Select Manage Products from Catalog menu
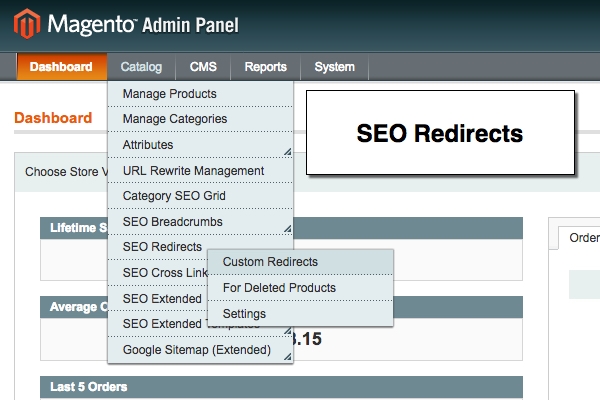Image resolution: width=600 pixels, height=400 pixels. pyautogui.click(x=201, y=94)
